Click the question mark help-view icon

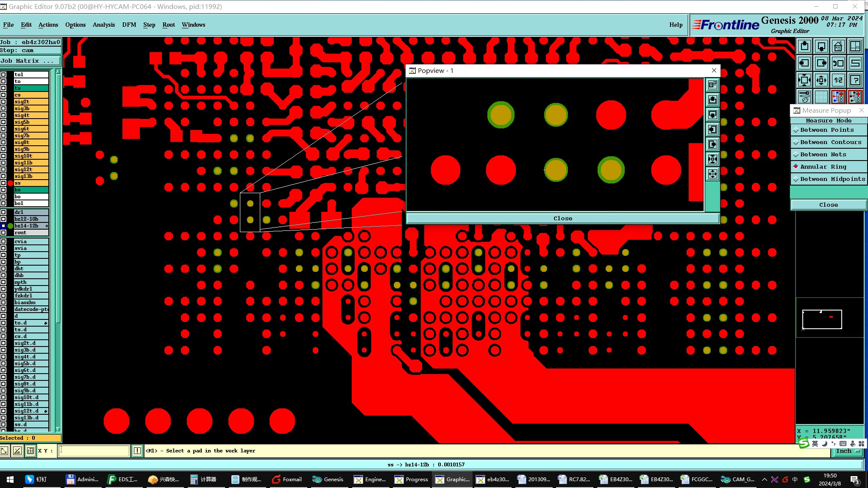(x=855, y=80)
